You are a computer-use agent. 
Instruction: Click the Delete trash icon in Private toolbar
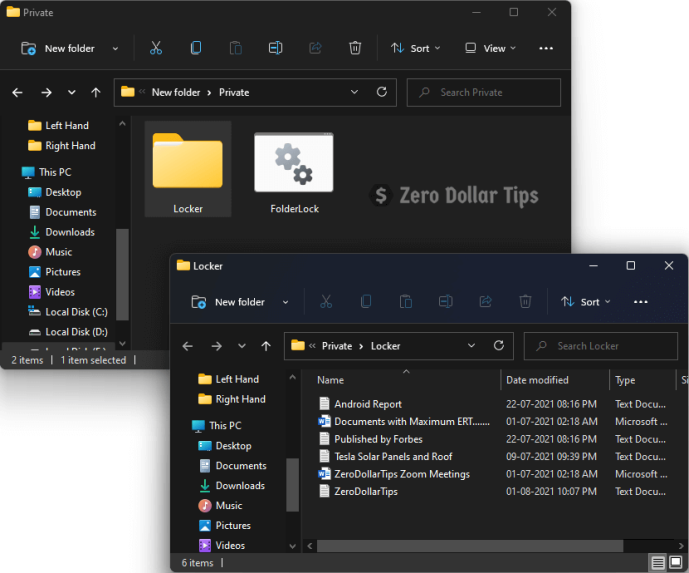(x=355, y=48)
